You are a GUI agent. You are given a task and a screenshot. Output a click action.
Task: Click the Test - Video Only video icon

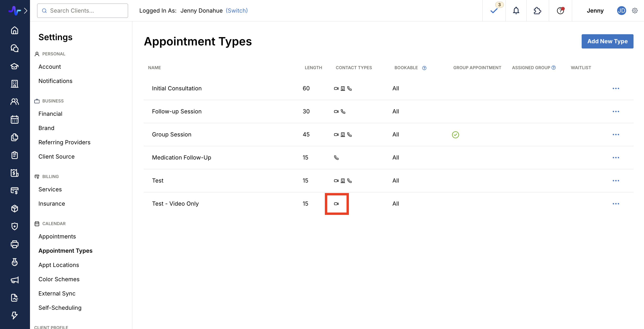coord(336,204)
